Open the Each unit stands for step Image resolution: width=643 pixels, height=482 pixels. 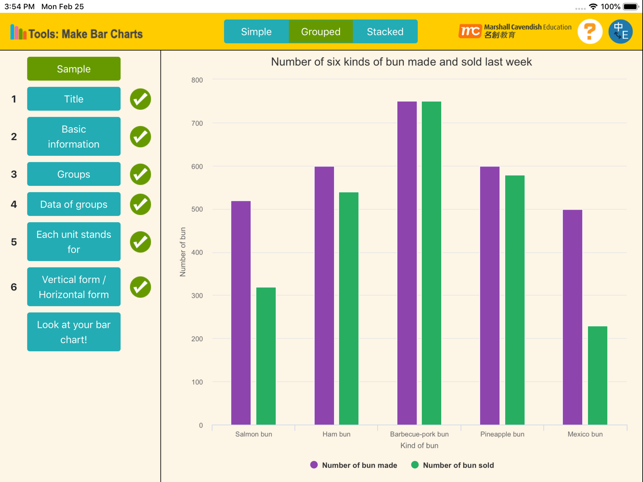pyautogui.click(x=74, y=242)
